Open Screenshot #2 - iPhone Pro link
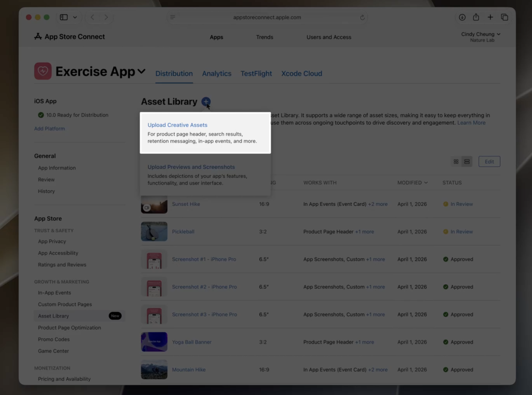532x395 pixels. [x=204, y=287]
